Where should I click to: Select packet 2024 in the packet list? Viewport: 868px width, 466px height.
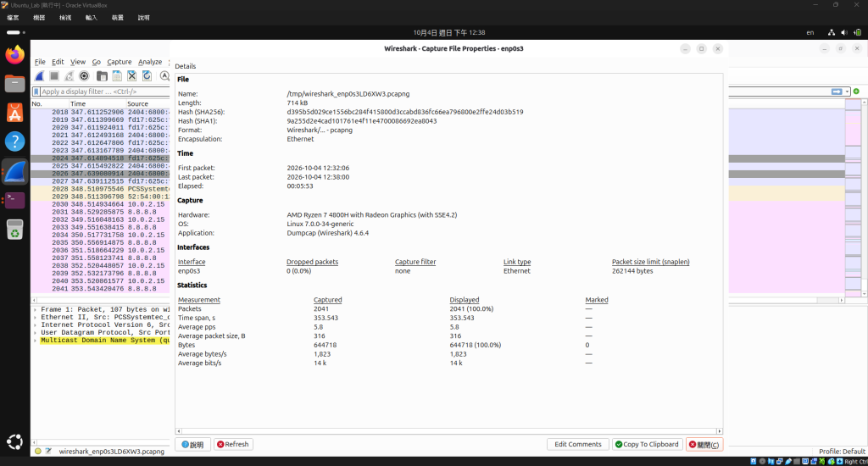tap(100, 158)
